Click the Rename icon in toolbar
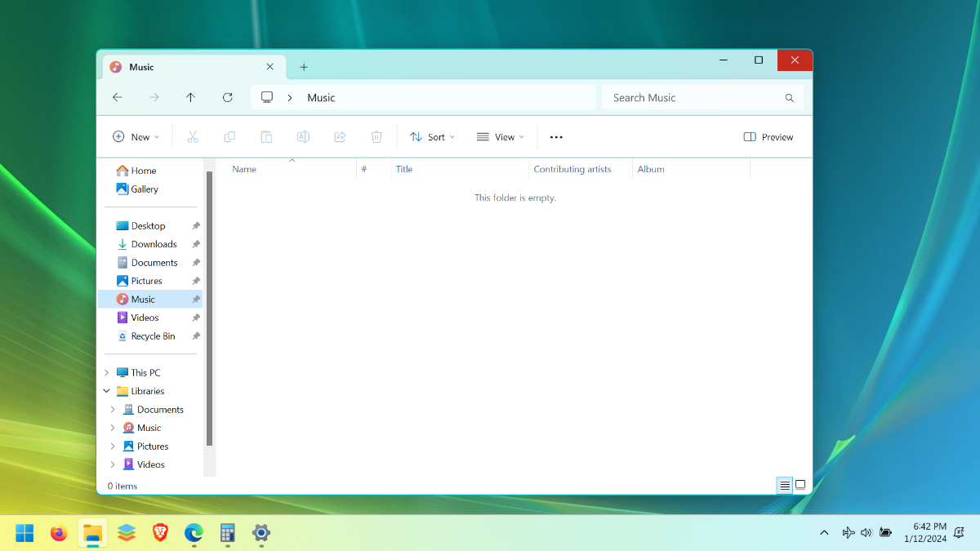Image resolution: width=980 pixels, height=551 pixels. tap(303, 137)
